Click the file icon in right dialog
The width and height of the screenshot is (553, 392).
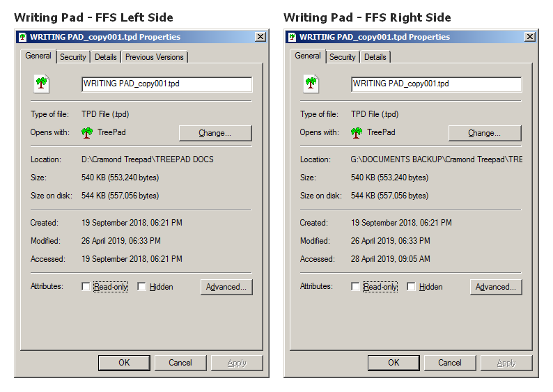pyautogui.click(x=311, y=84)
